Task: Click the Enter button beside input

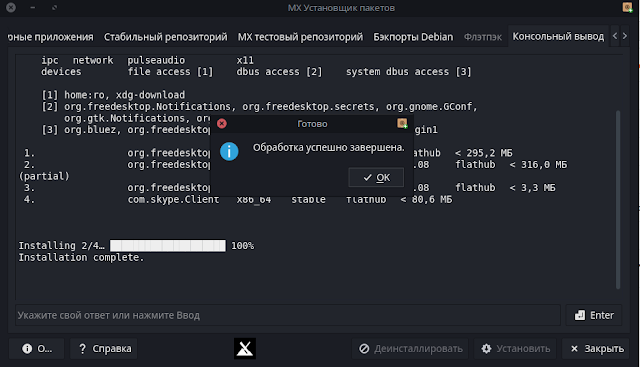Action: pyautogui.click(x=594, y=315)
